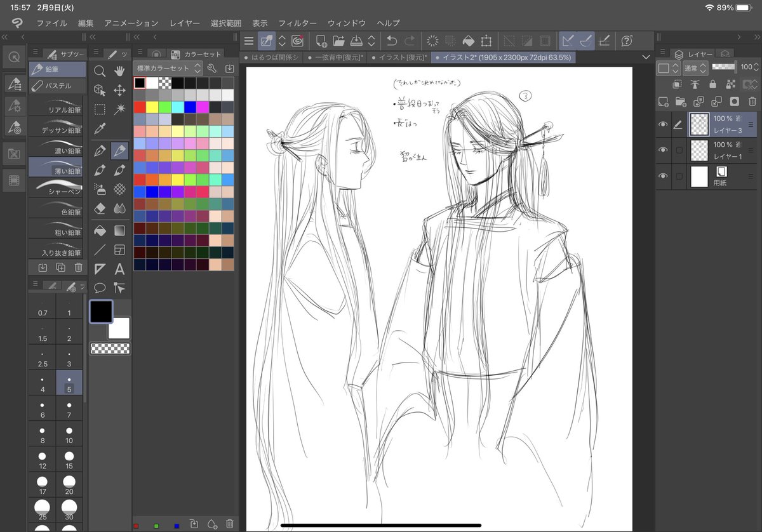Select 鉛筆 sub tool group
762x532 pixels.
(x=57, y=69)
